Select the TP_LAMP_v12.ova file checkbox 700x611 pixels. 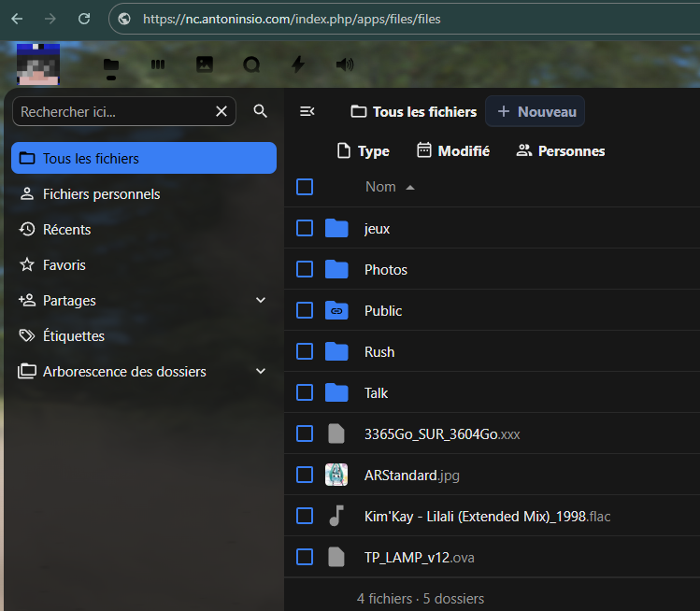click(305, 558)
